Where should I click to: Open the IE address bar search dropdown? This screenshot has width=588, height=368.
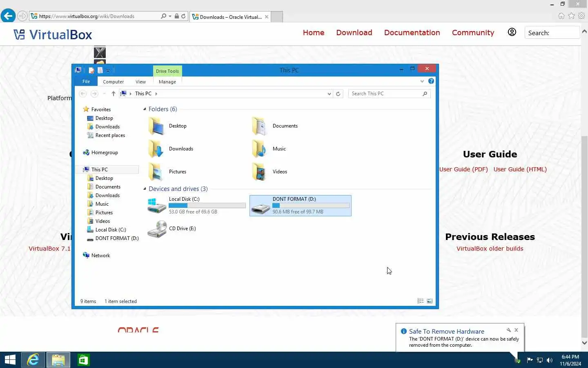coord(170,16)
